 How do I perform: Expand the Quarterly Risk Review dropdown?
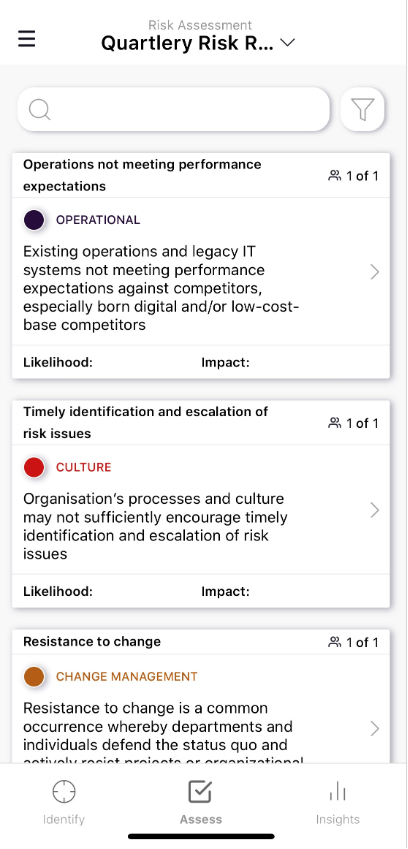point(288,43)
